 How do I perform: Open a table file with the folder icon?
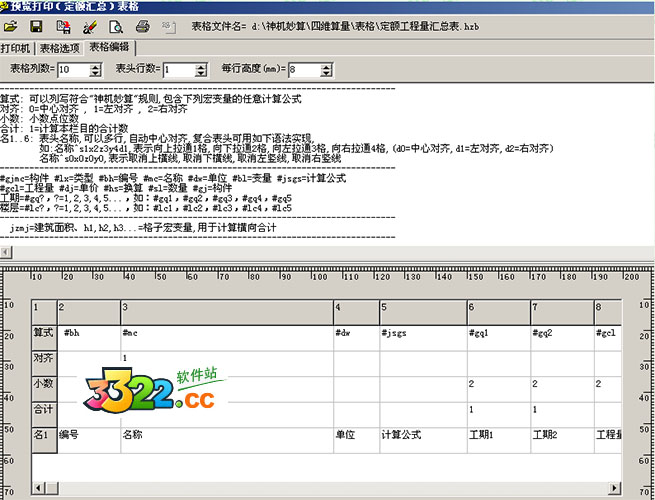[10, 27]
